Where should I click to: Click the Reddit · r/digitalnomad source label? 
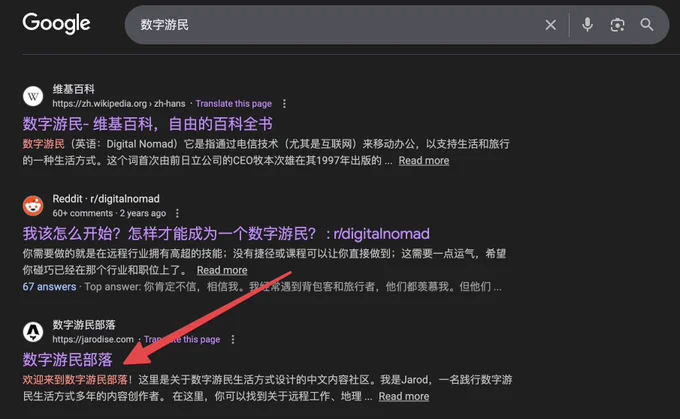point(106,199)
